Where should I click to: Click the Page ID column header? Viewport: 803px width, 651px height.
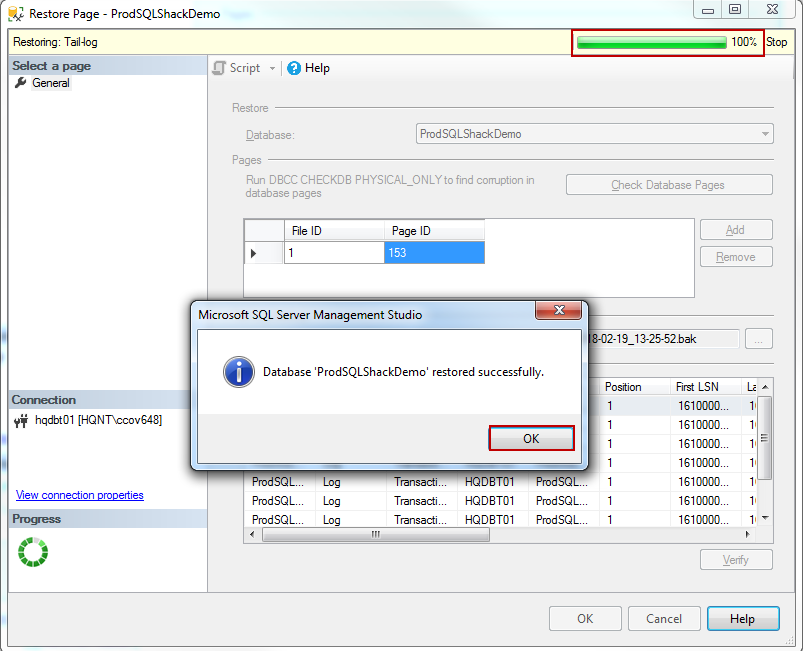click(x=434, y=231)
